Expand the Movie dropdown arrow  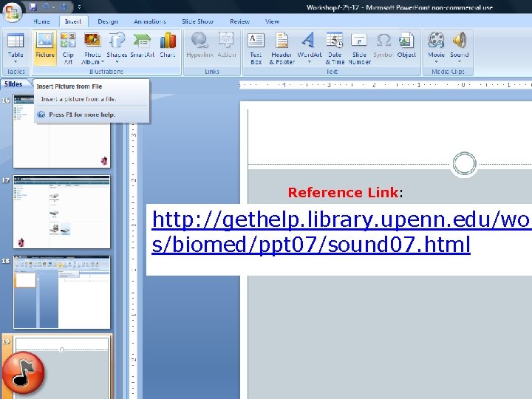click(x=436, y=62)
